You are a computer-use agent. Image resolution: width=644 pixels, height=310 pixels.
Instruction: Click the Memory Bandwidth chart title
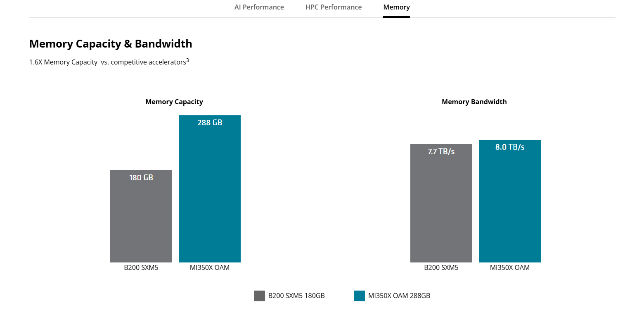[x=474, y=102]
